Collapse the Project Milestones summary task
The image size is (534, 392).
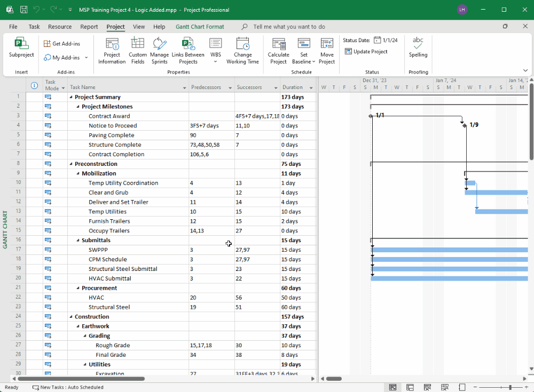coord(78,107)
